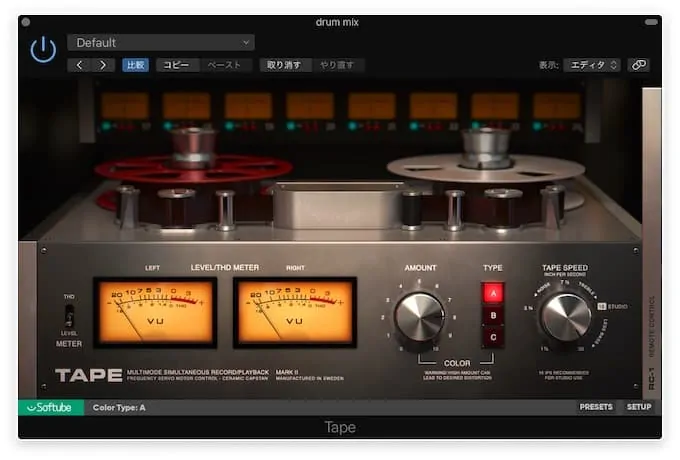Click the Softube logo
This screenshot has height=460, width=680.
click(x=51, y=407)
